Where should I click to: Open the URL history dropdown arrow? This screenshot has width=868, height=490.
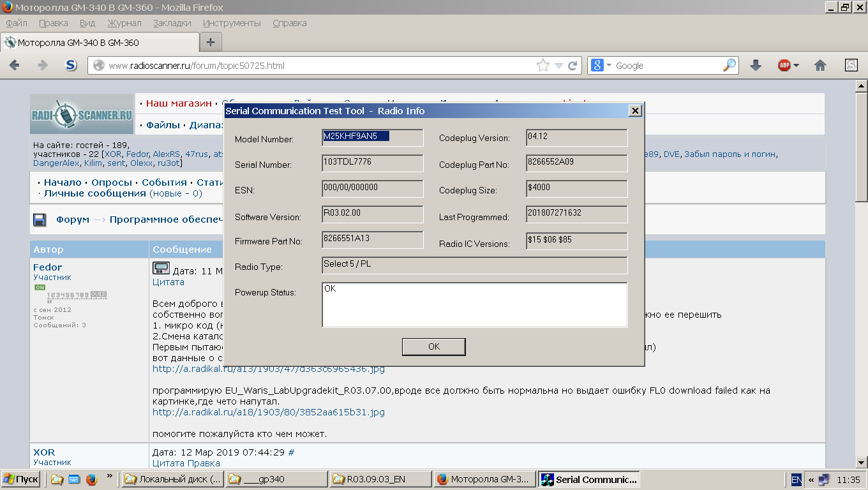click(x=559, y=66)
